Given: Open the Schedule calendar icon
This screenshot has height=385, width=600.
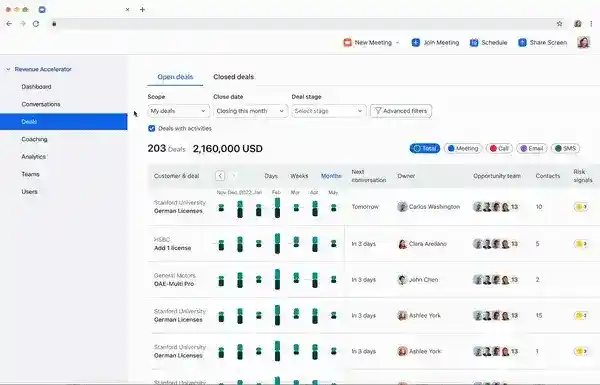Looking at the screenshot, I should point(474,42).
